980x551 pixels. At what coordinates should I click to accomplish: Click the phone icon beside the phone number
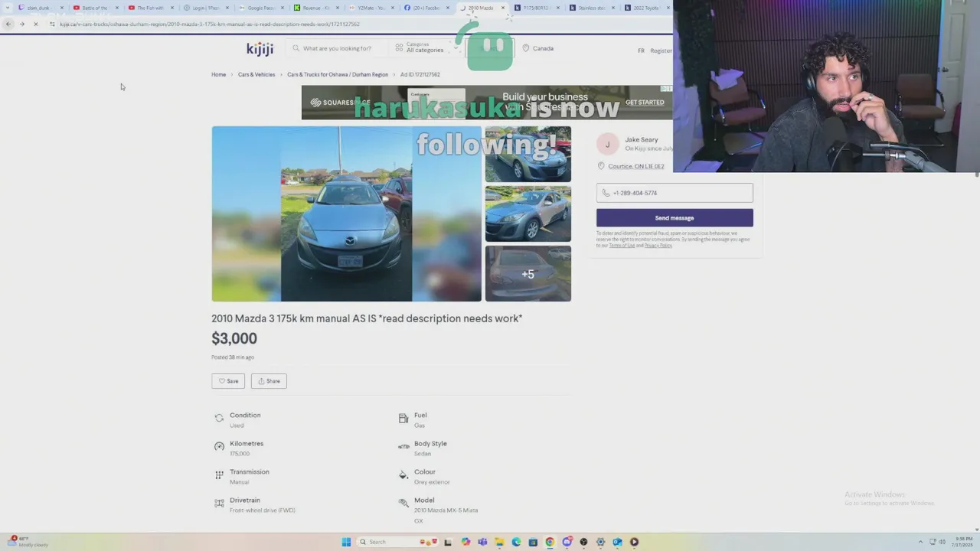(606, 193)
